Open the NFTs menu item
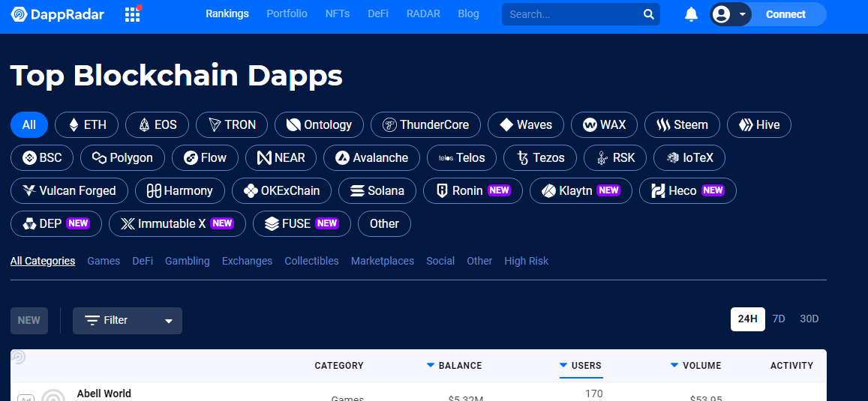 [337, 13]
